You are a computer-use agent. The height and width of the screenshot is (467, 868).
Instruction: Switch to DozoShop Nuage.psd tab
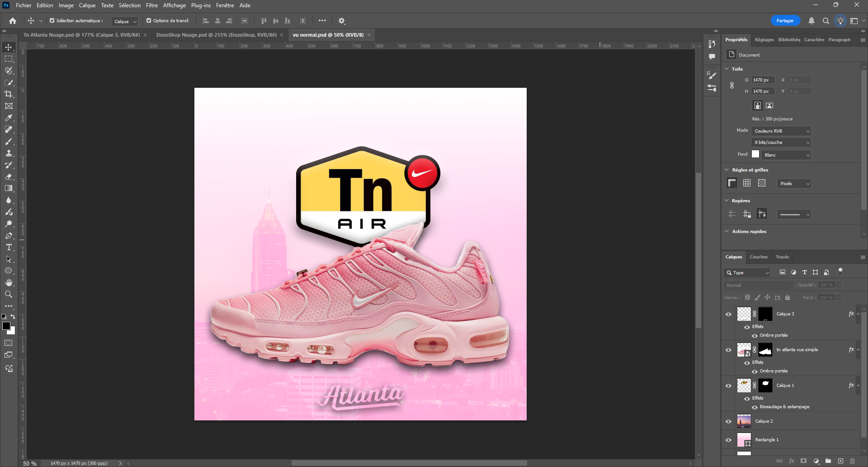coord(216,35)
